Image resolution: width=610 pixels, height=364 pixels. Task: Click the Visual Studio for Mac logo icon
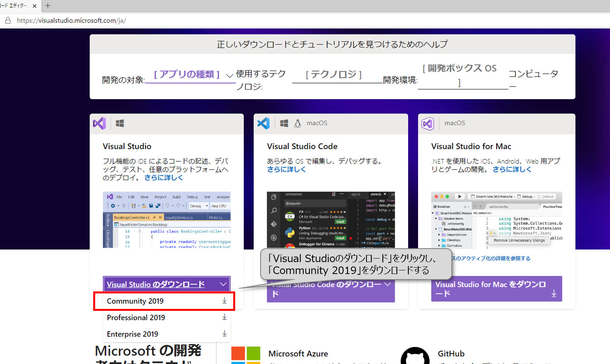pyautogui.click(x=428, y=123)
